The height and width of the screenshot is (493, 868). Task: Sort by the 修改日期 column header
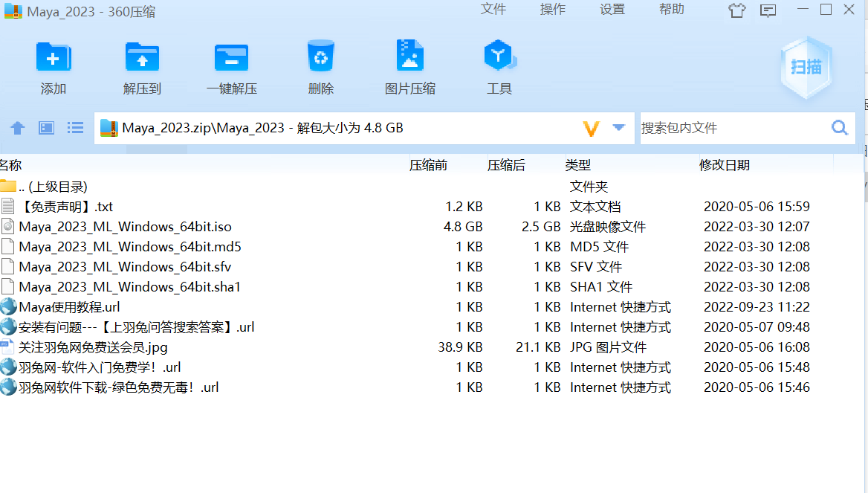(724, 165)
